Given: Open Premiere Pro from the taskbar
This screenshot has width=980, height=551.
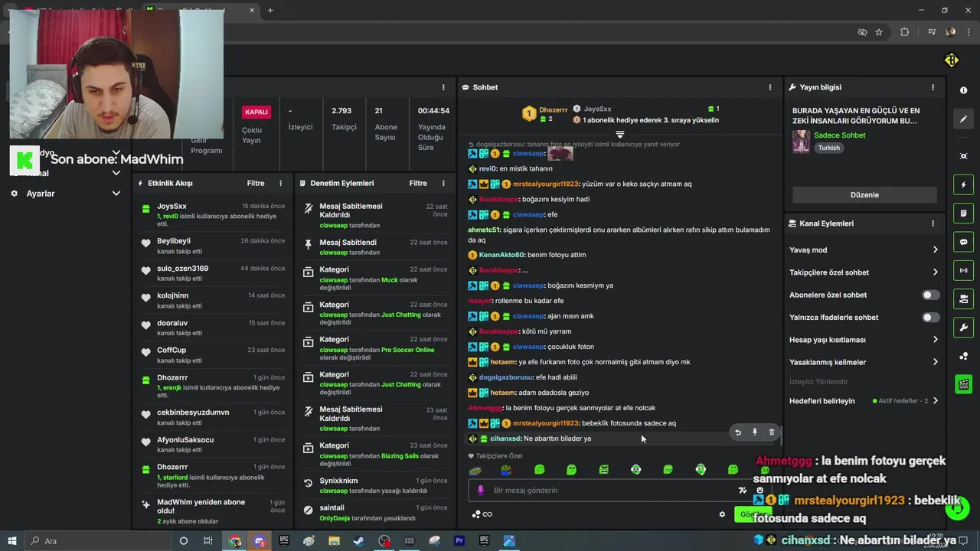Looking at the screenshot, I should click(x=459, y=541).
